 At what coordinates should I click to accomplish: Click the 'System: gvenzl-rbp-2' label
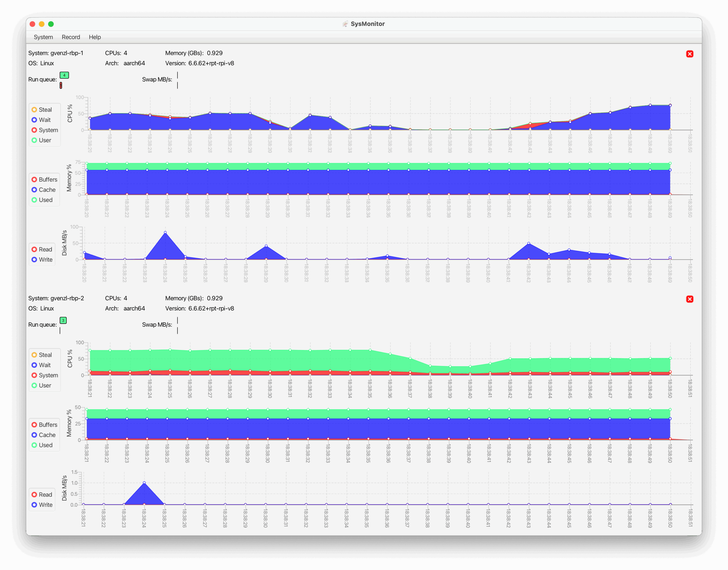tap(56, 298)
